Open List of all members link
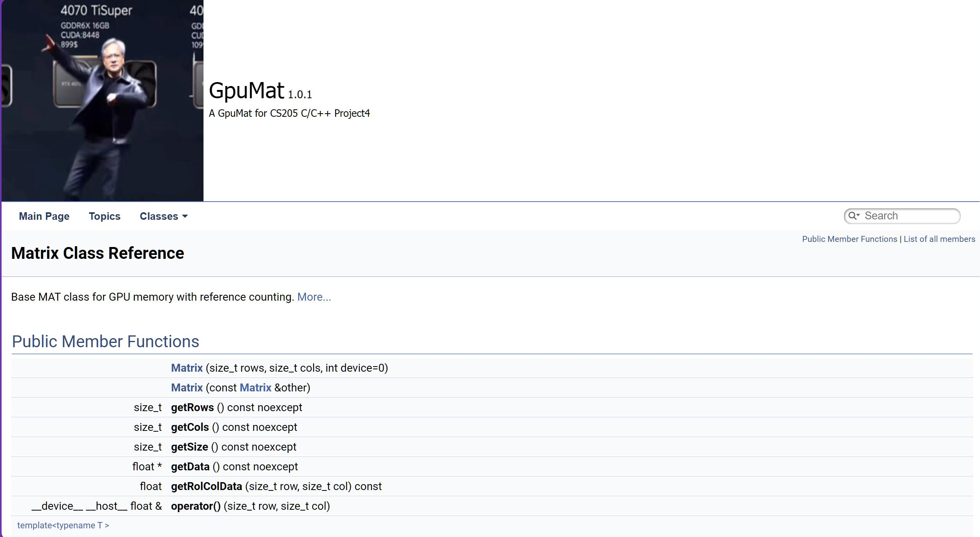The height and width of the screenshot is (537, 980). coord(939,239)
